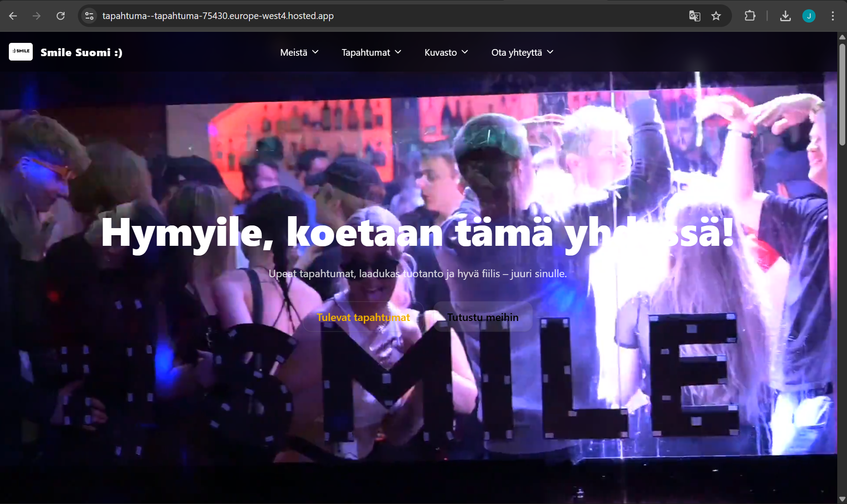The image size is (847, 504).
Task: Click the Smile Suomi :) site title
Action: click(x=81, y=52)
